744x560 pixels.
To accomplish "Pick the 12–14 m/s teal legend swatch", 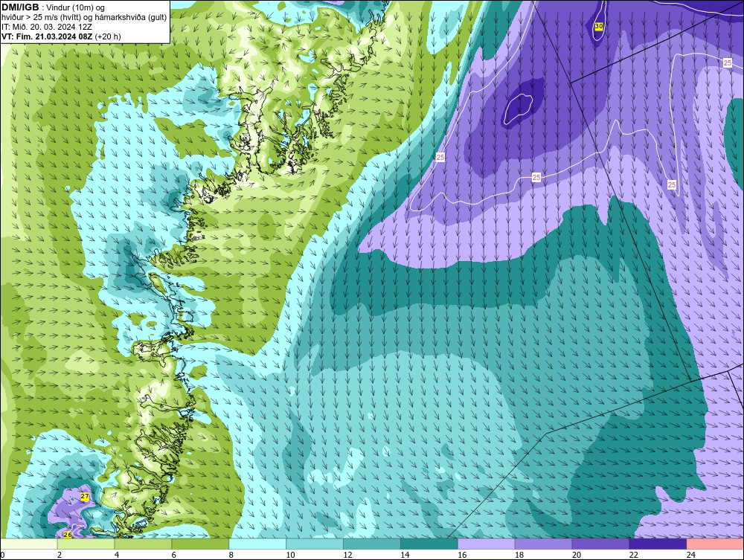I will pyautogui.click(x=372, y=544).
